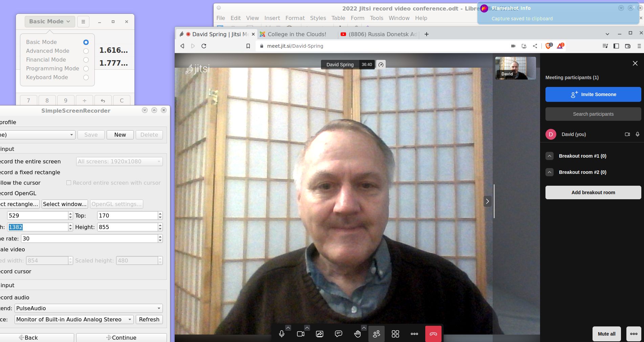Viewport: 644px width, 342px height.
Task: Open LibreOffice Format menu
Action: [x=295, y=18]
